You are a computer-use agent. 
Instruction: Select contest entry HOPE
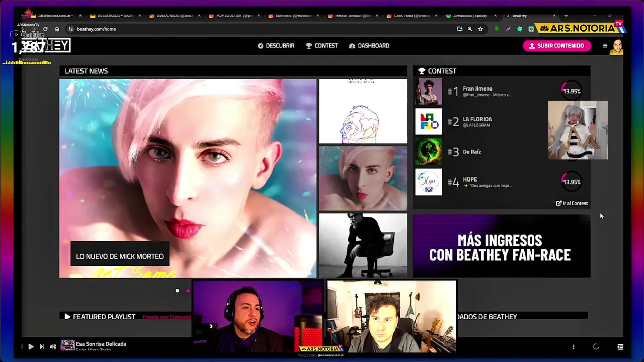pos(502,182)
